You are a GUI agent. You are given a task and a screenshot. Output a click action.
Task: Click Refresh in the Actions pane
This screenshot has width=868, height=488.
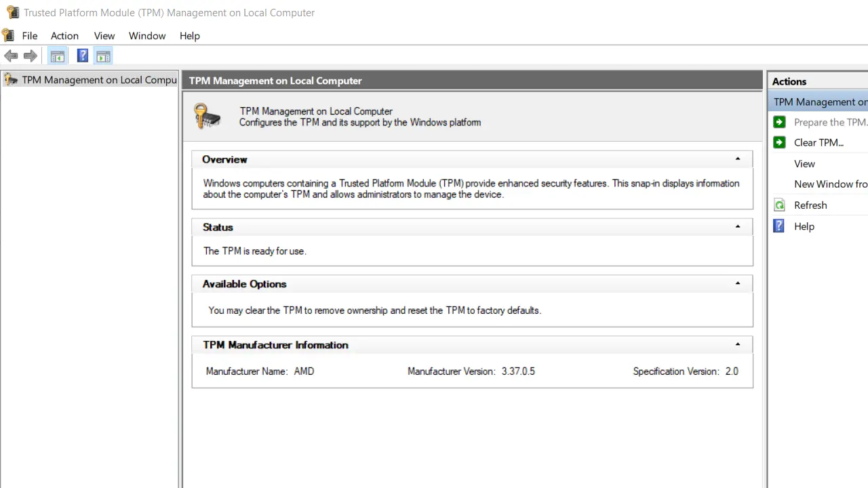point(810,205)
